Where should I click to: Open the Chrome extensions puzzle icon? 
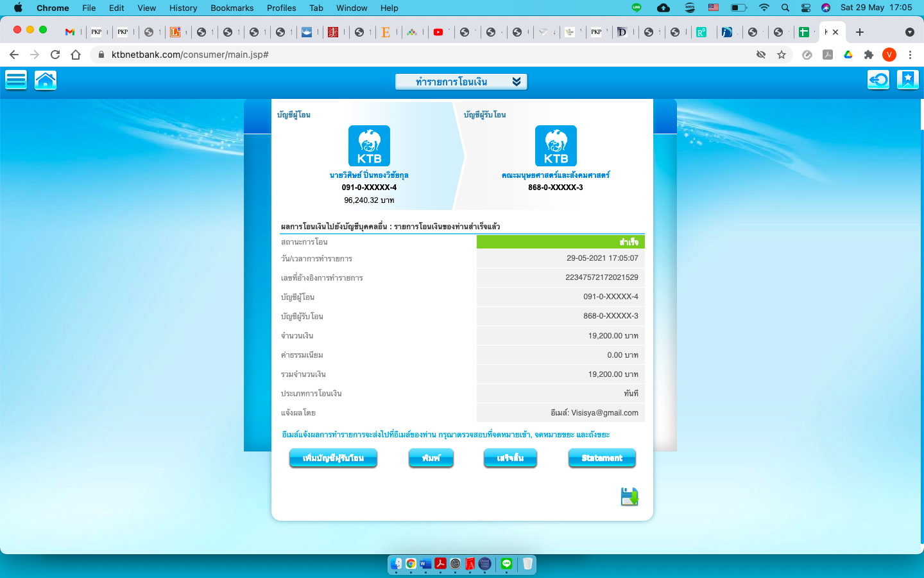pyautogui.click(x=869, y=55)
